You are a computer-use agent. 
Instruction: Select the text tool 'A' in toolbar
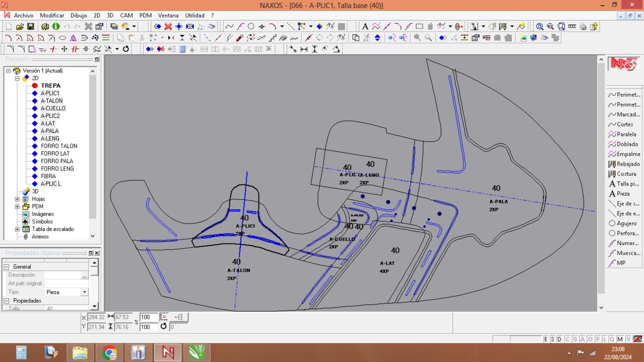point(365,27)
